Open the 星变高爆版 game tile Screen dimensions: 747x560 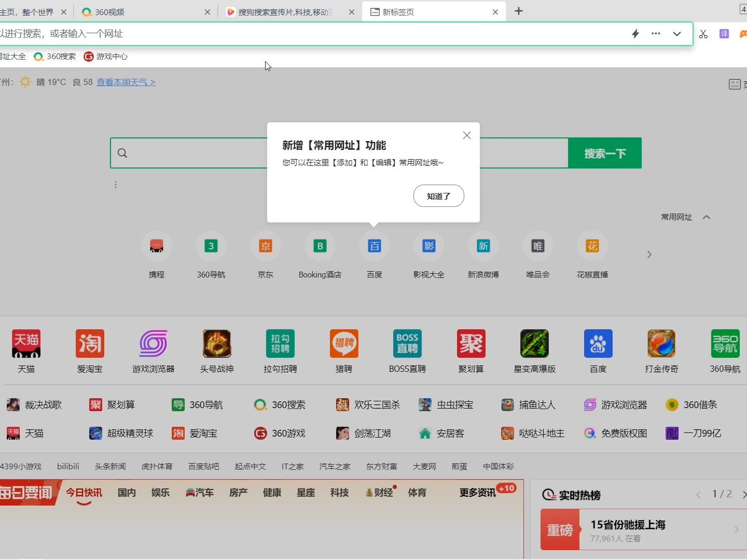(x=534, y=343)
